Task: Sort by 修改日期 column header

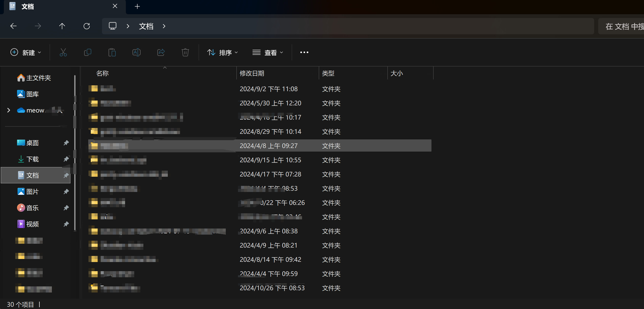Action: click(x=252, y=73)
